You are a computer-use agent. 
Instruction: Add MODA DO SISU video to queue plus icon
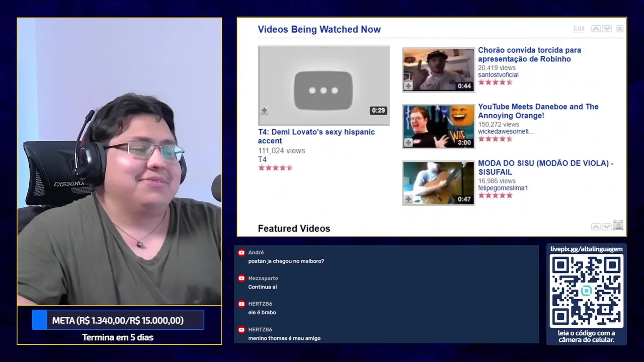tap(409, 200)
